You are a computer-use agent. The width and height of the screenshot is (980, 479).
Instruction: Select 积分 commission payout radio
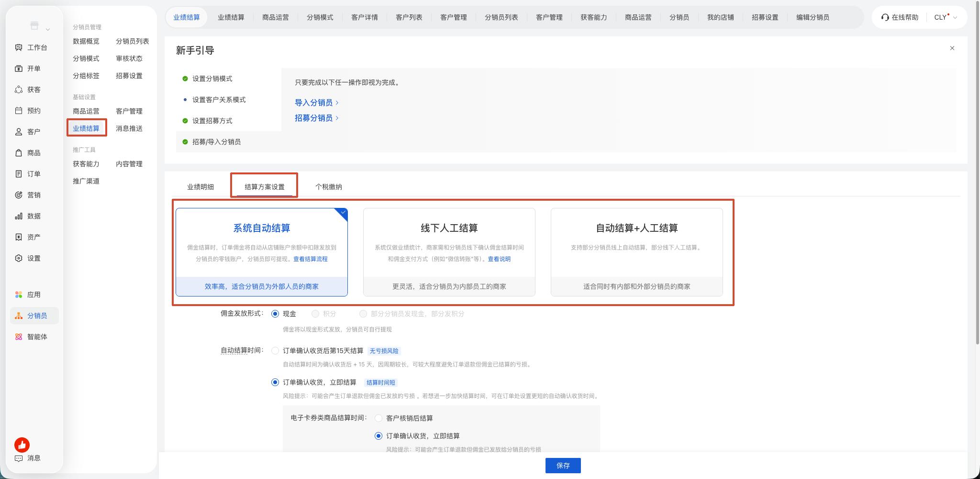click(315, 314)
